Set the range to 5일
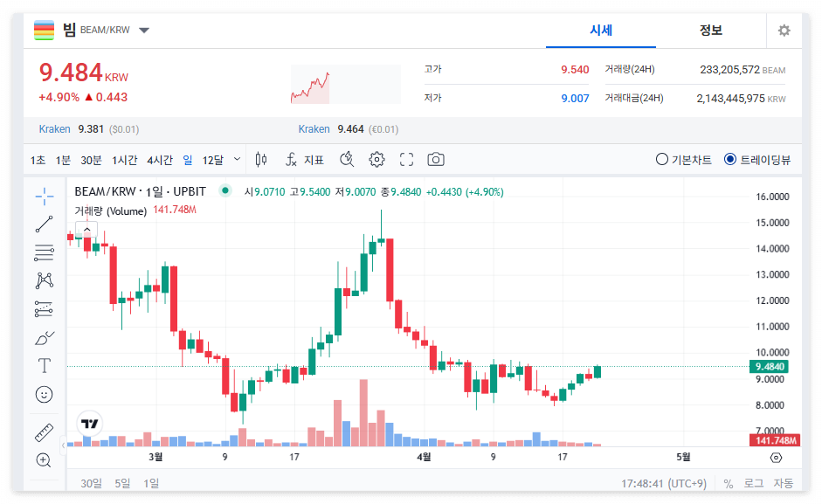 (122, 483)
